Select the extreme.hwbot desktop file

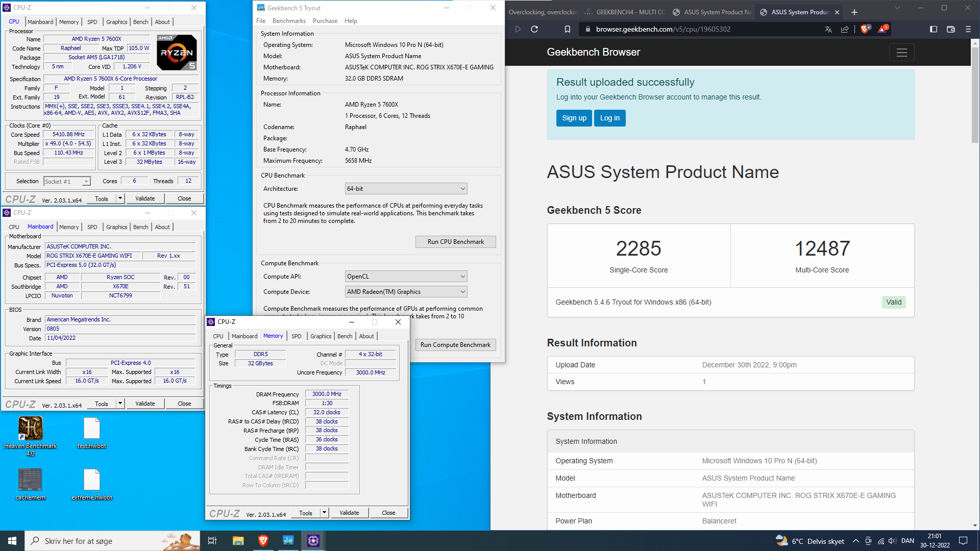[x=92, y=484]
